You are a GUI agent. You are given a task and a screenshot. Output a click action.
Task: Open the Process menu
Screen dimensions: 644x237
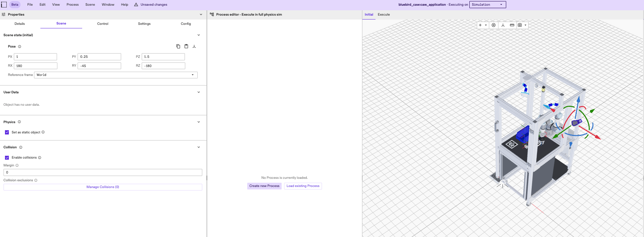tap(73, 5)
